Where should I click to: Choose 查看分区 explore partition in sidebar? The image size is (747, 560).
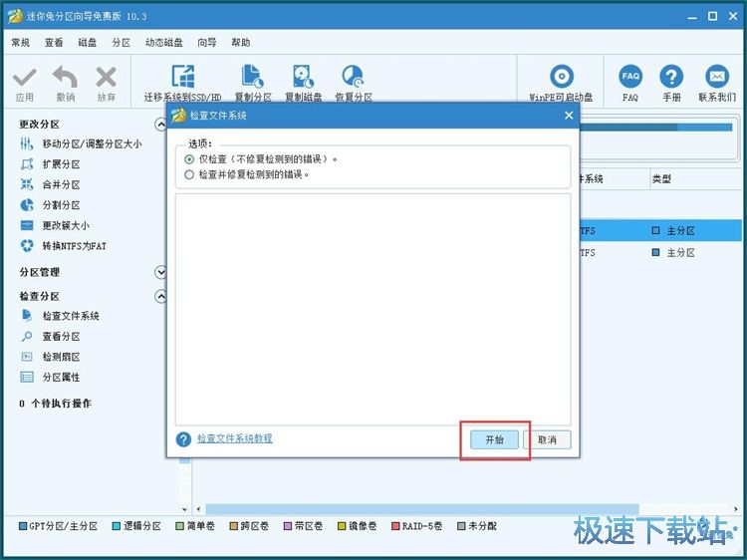51,336
